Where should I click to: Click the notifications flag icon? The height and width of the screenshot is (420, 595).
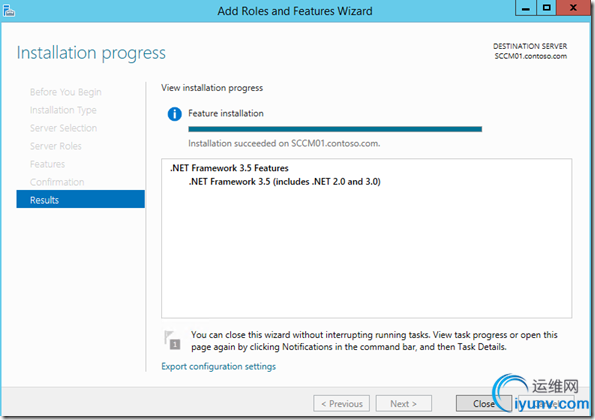pos(172,340)
